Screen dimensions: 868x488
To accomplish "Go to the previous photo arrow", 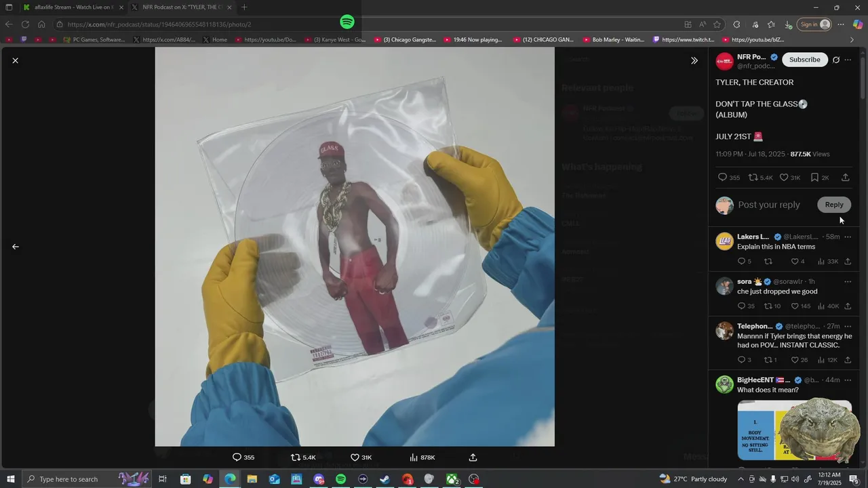I will (x=15, y=247).
